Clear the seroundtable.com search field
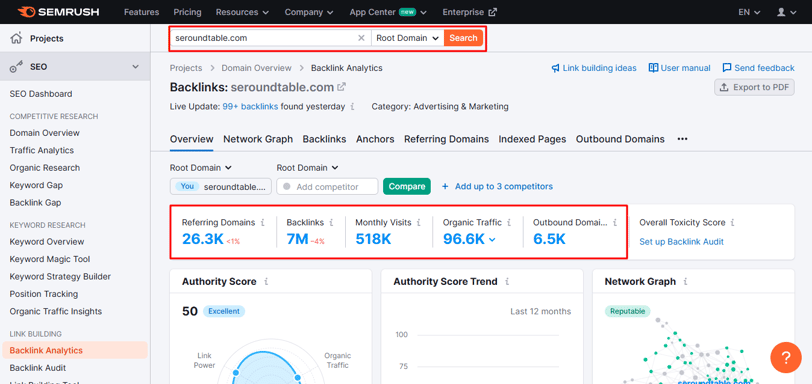This screenshot has height=384, width=812. pyautogui.click(x=361, y=38)
